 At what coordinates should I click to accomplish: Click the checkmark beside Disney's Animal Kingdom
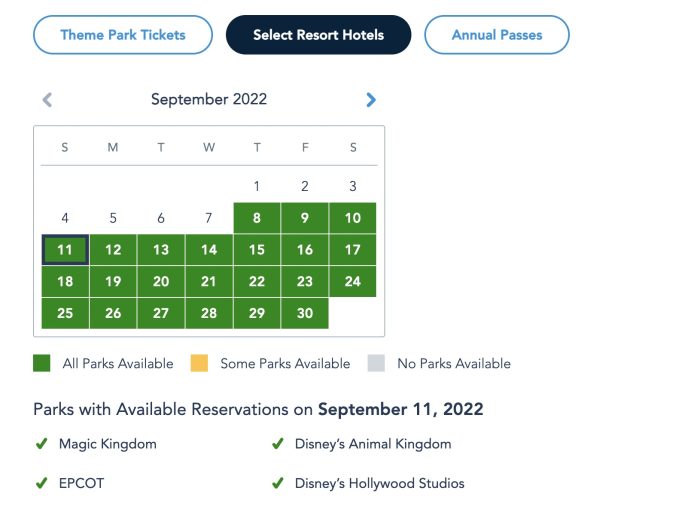(278, 444)
